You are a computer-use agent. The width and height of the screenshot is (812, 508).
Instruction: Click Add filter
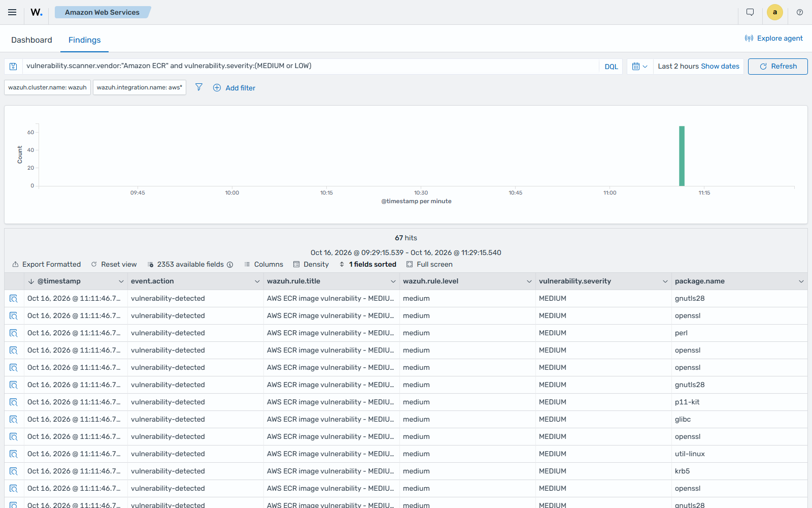234,88
